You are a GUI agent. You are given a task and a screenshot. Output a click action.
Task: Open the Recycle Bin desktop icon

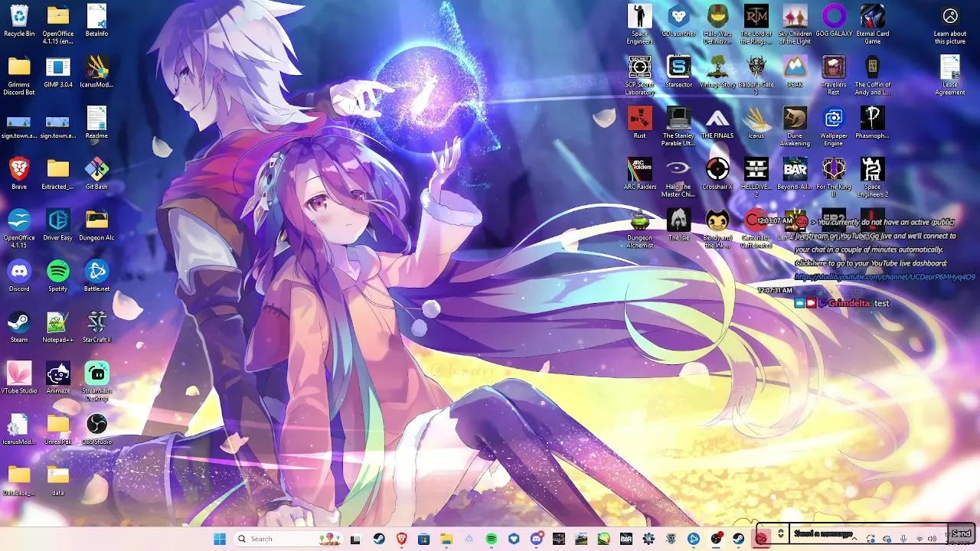19,21
